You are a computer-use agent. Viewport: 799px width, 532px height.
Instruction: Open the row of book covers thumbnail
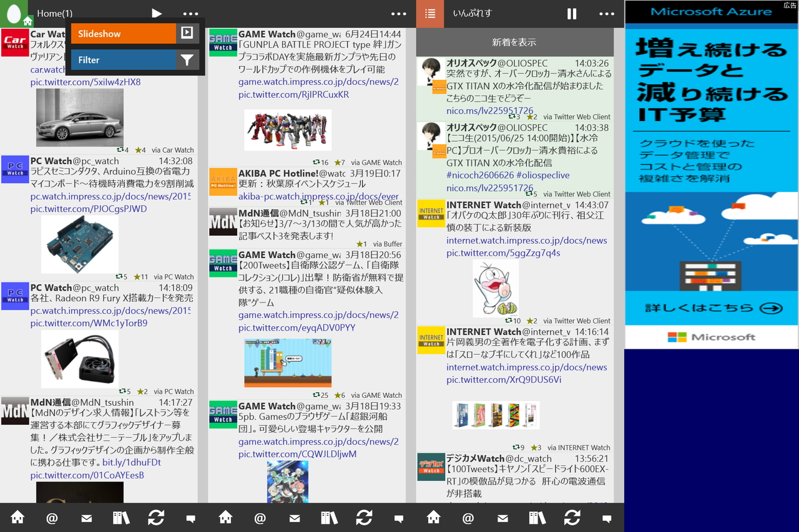496,415
